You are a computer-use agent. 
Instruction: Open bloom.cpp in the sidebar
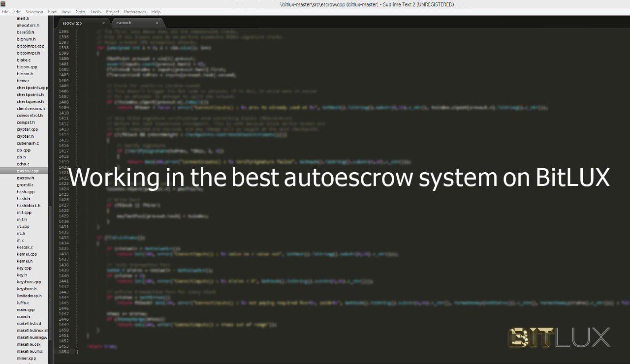27,67
